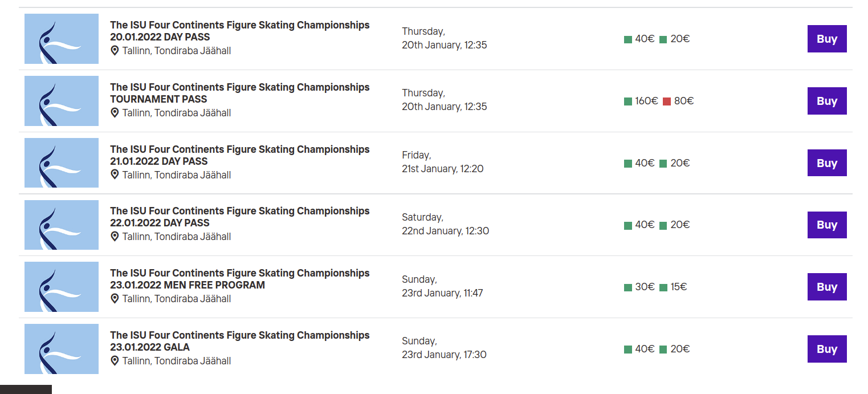
Task: Buy the 20.01.2022 Day Pass ticket
Action: pos(826,39)
